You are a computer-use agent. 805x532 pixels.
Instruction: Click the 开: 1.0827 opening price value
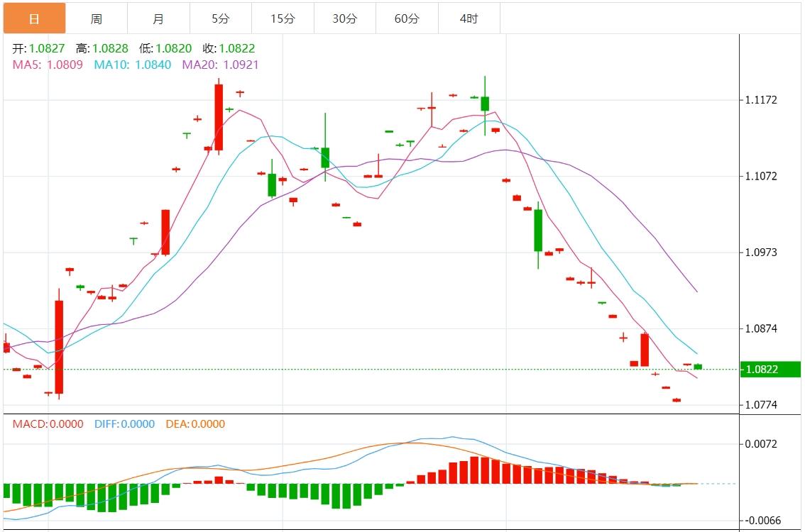tap(39, 49)
